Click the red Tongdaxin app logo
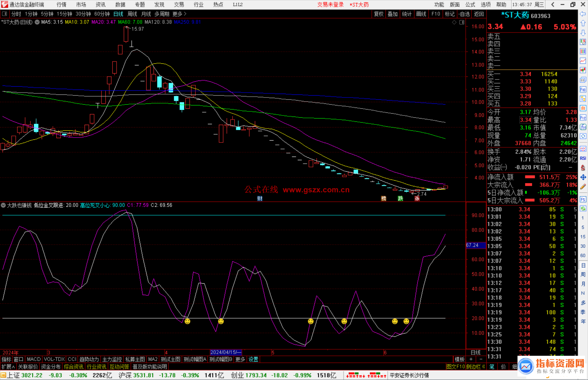The width and height of the screenshot is (588, 380). coord(4,4)
